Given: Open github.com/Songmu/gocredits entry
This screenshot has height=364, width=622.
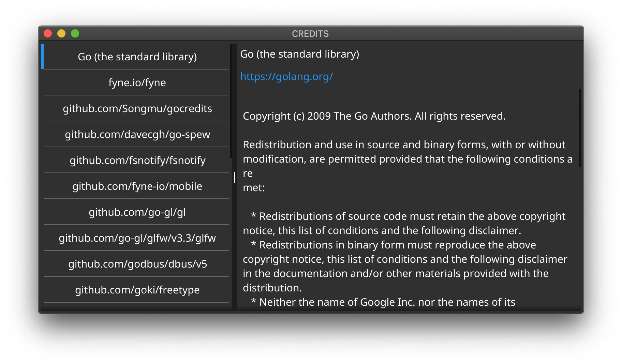Looking at the screenshot, I should coord(137,108).
